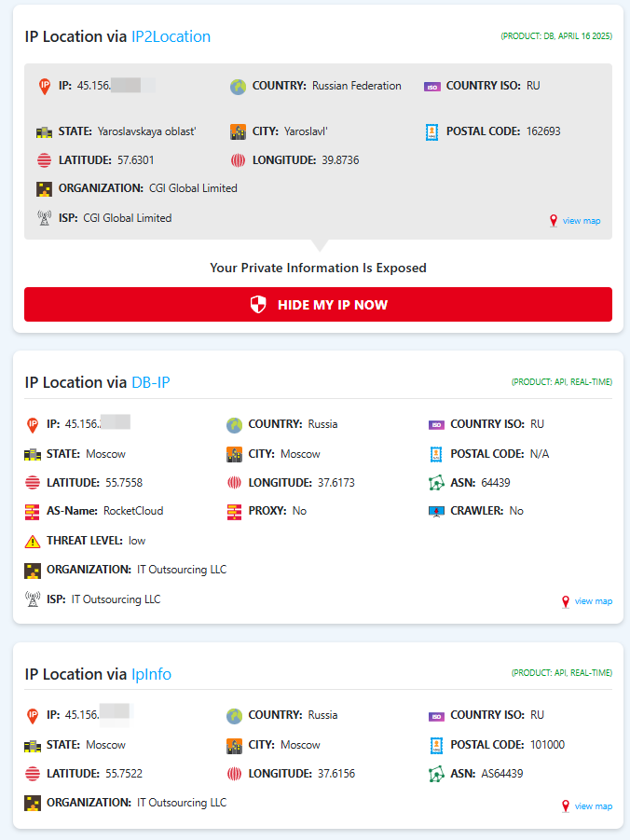Click the purple ISO icon in IP2Location section
The image size is (630, 840).
[431, 86]
